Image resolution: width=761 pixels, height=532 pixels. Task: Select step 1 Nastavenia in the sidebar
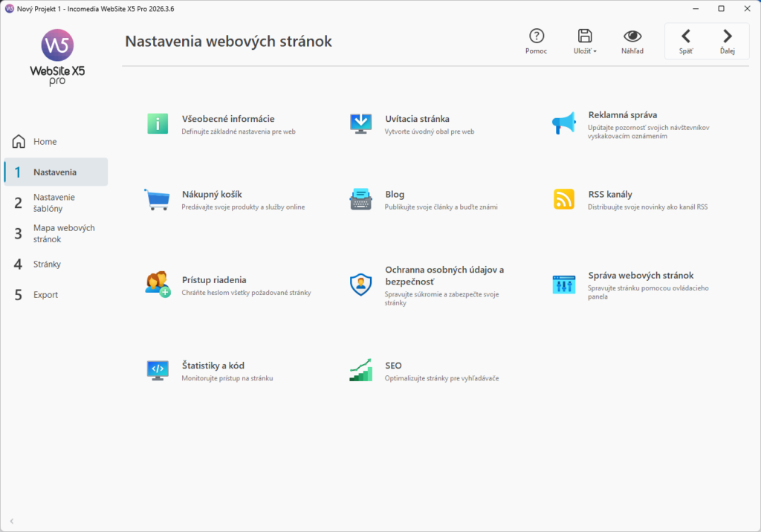point(56,172)
